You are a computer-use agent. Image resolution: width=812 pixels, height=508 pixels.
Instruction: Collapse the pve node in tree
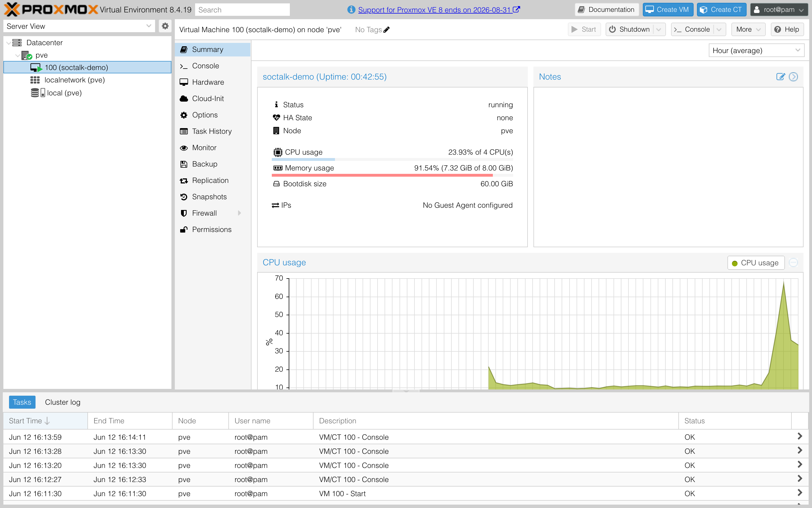17,55
